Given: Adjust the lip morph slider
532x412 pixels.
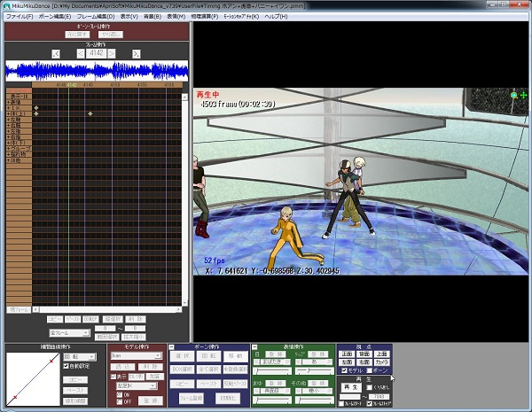Looking at the screenshot, I should click(314, 371).
